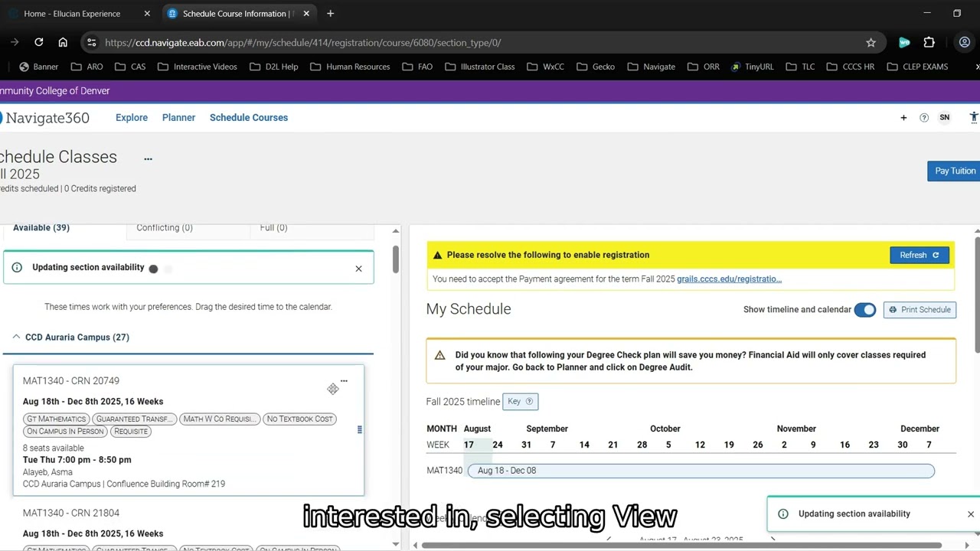Viewport: 980px width, 551px height.
Task: Click the move handle icon on the CRN 20749 card
Action: click(333, 389)
